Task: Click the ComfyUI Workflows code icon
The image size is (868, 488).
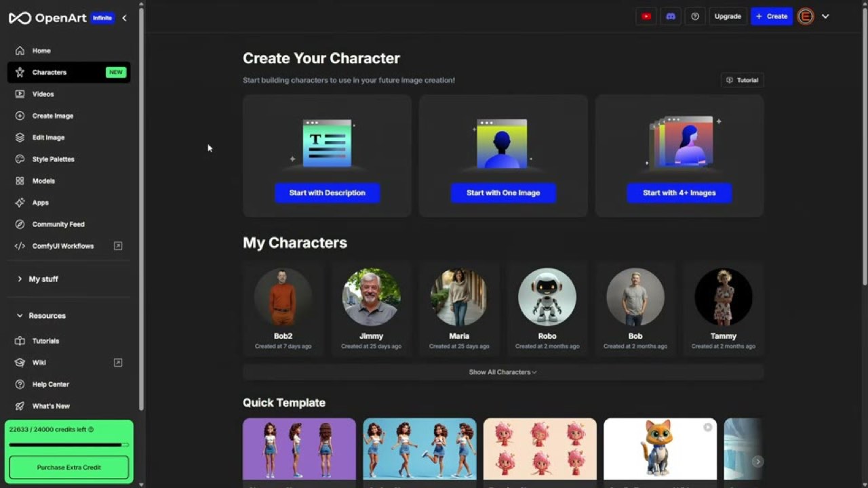Action: [x=20, y=246]
